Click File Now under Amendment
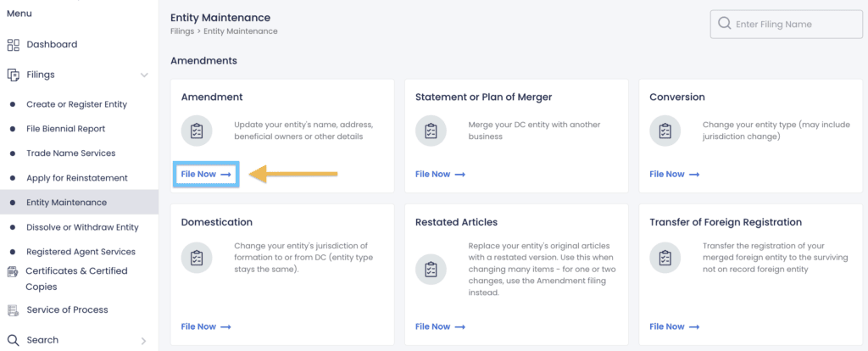Image resolution: width=868 pixels, height=351 pixels. click(x=206, y=174)
